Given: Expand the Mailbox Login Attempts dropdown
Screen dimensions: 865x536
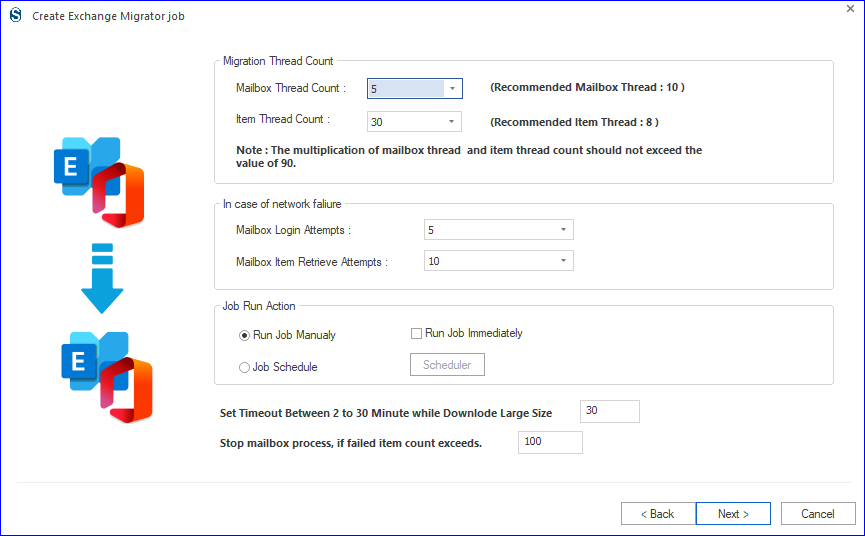Looking at the screenshot, I should click(563, 229).
